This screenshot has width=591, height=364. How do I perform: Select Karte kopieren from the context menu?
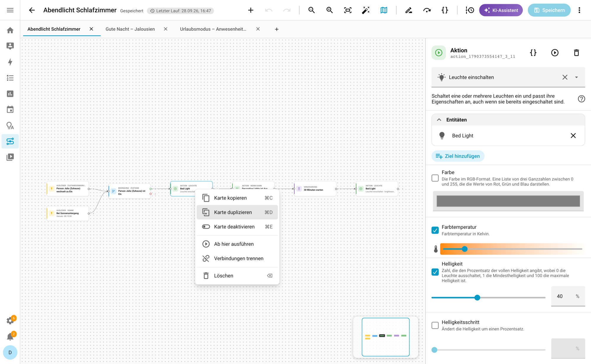click(x=237, y=198)
